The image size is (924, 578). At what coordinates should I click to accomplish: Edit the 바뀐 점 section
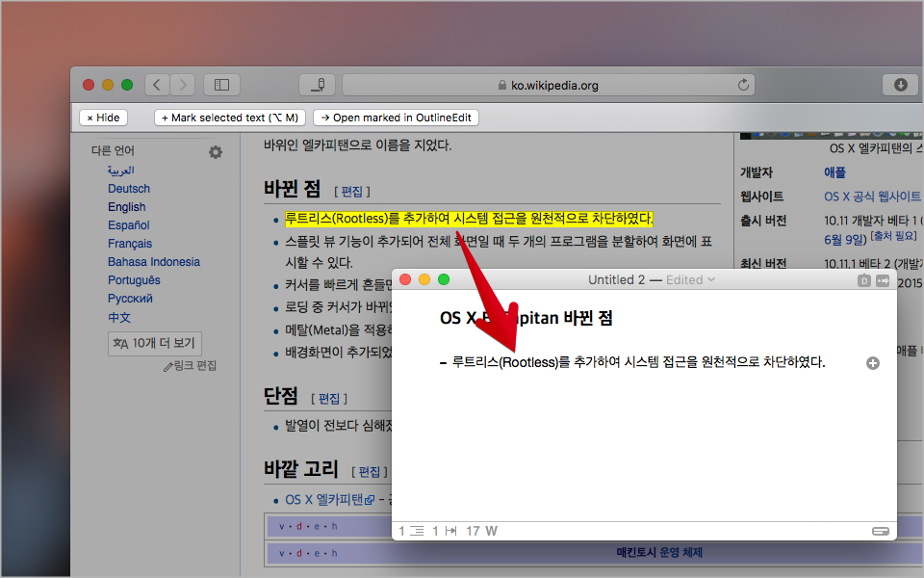coord(352,192)
